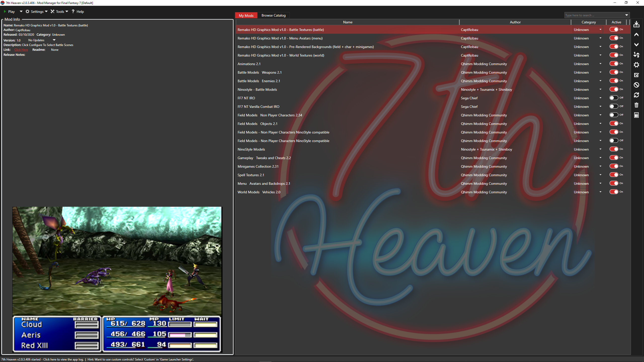Enable FF7 NT Vanilla Combat IRO mod
Screen dimensions: 644x362
click(x=614, y=106)
